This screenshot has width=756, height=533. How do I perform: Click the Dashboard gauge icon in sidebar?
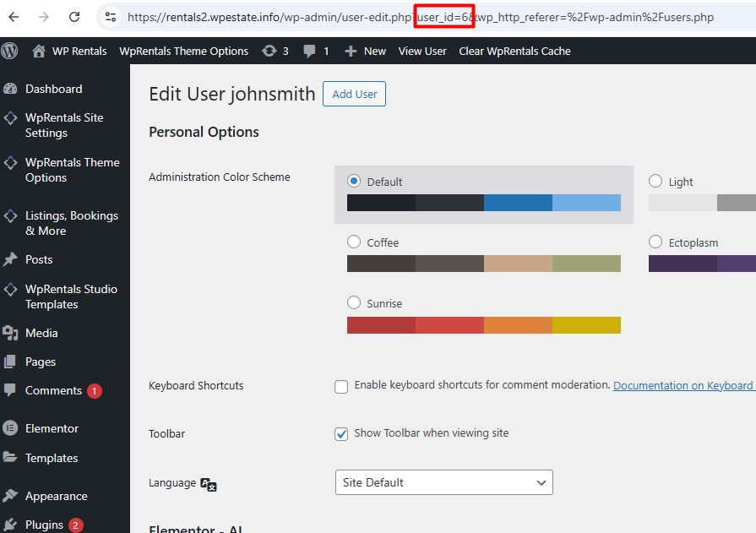click(10, 89)
